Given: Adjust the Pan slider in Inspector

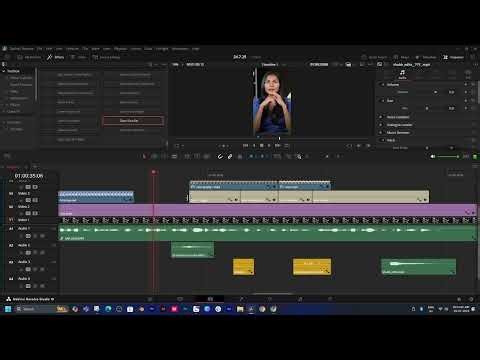Looking at the screenshot, I should tap(428, 108).
